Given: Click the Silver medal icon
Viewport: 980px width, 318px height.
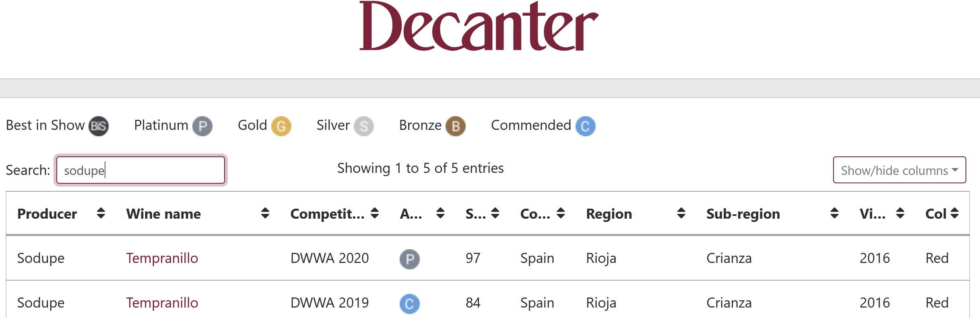Looking at the screenshot, I should tap(364, 126).
